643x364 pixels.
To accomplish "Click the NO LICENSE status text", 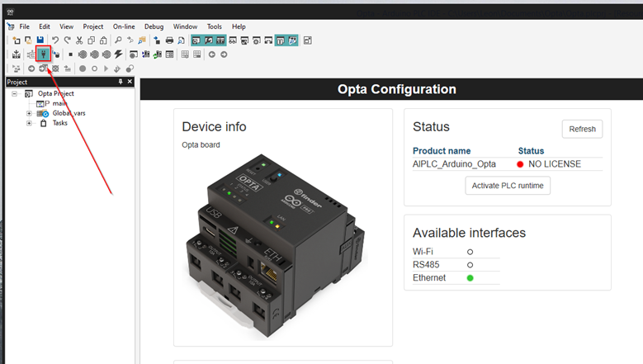I will (555, 164).
